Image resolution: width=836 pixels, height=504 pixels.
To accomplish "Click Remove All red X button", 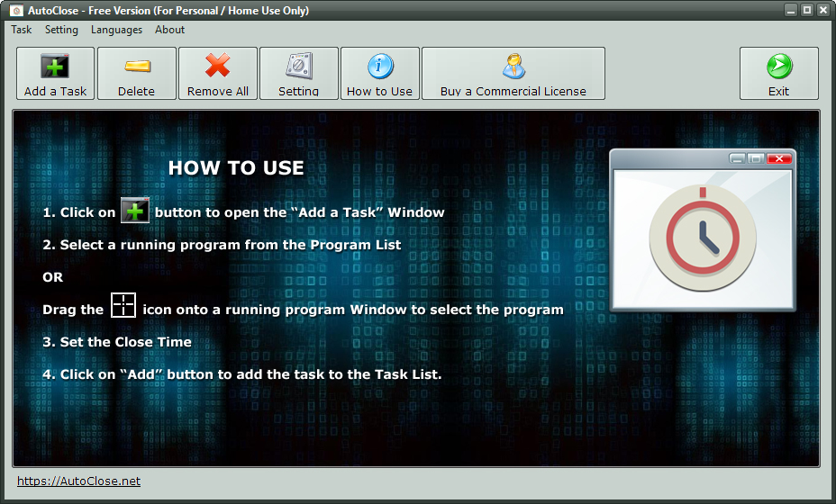I will coord(217,74).
